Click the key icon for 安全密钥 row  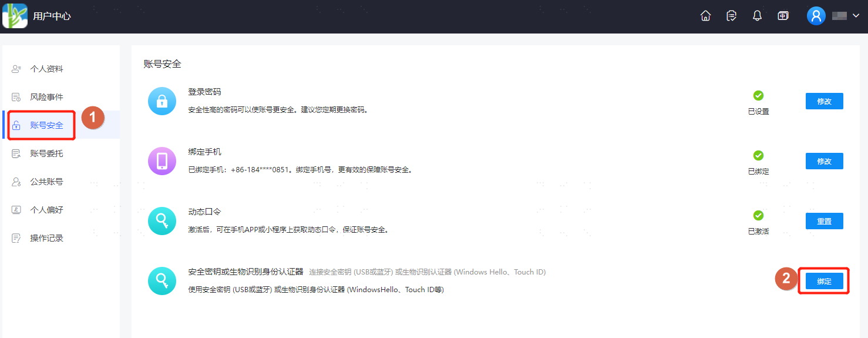coord(162,281)
